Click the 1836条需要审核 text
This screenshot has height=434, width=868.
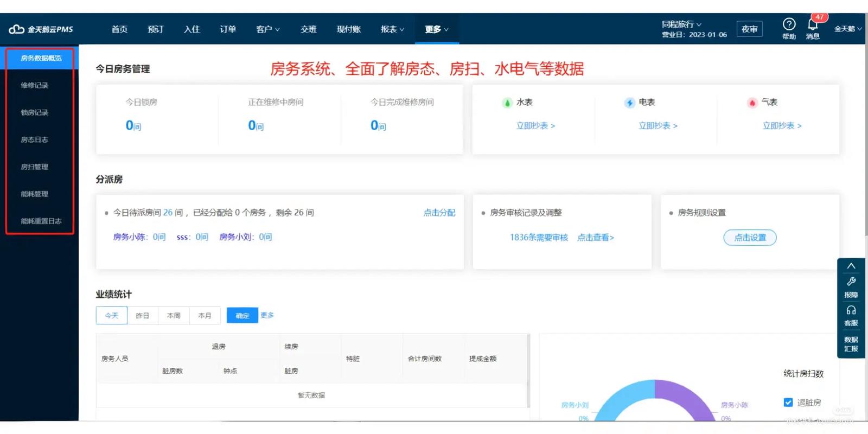point(539,237)
